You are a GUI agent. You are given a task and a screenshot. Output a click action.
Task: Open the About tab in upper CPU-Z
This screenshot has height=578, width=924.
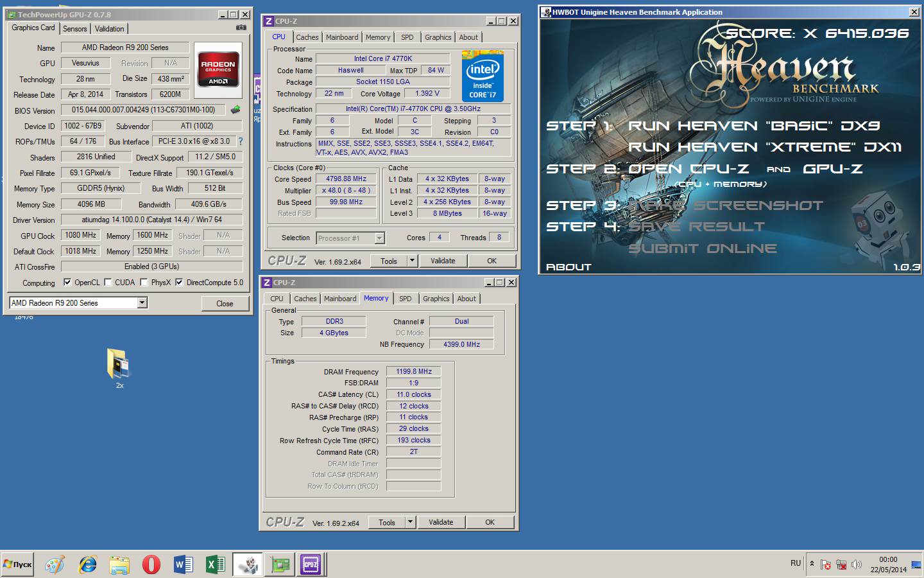(468, 37)
